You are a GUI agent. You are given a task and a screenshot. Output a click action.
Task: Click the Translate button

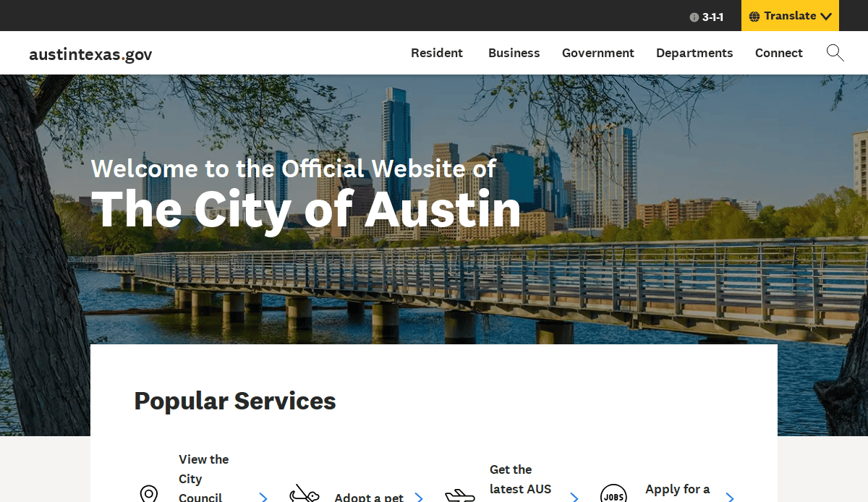tap(790, 16)
